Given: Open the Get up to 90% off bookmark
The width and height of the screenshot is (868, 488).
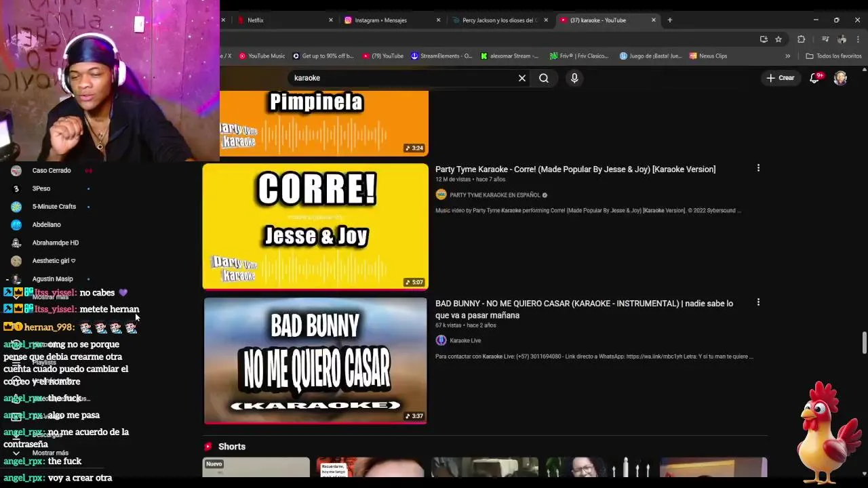Looking at the screenshot, I should click(323, 56).
